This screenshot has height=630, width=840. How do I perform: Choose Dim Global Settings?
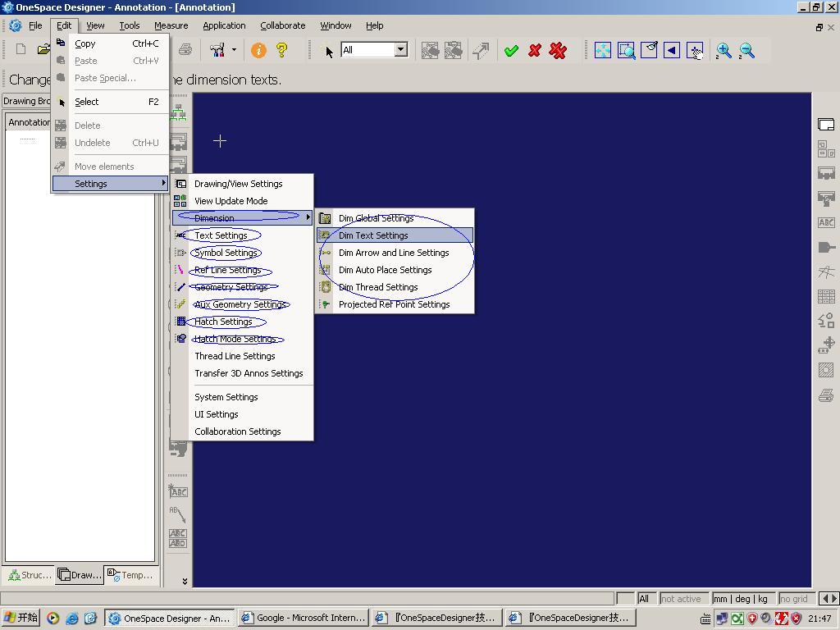(x=395, y=218)
